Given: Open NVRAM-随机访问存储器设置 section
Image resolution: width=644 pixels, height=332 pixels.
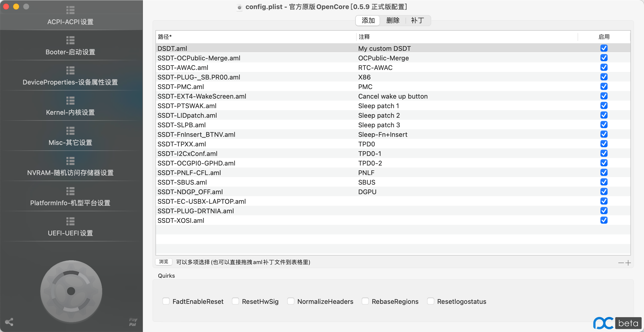Looking at the screenshot, I should pyautogui.click(x=70, y=167).
